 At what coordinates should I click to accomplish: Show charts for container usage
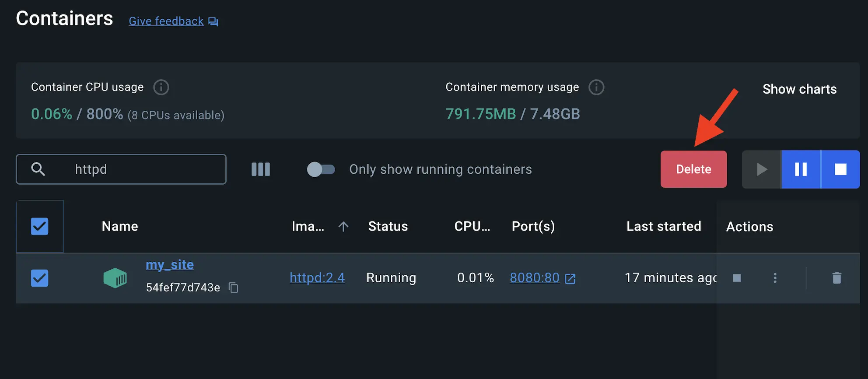point(800,89)
